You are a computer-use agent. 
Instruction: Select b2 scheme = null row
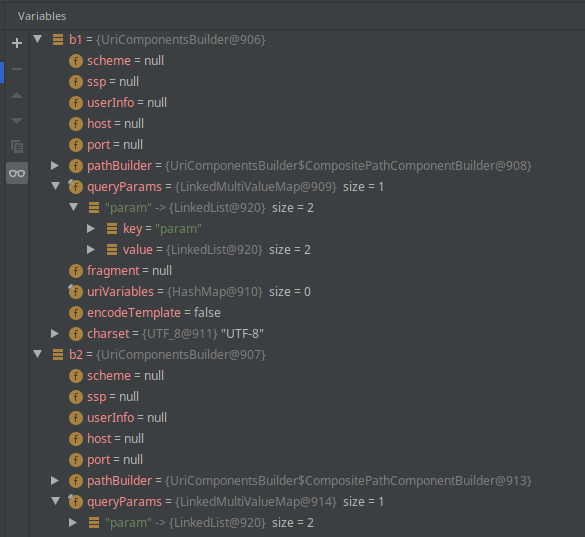coord(307,376)
